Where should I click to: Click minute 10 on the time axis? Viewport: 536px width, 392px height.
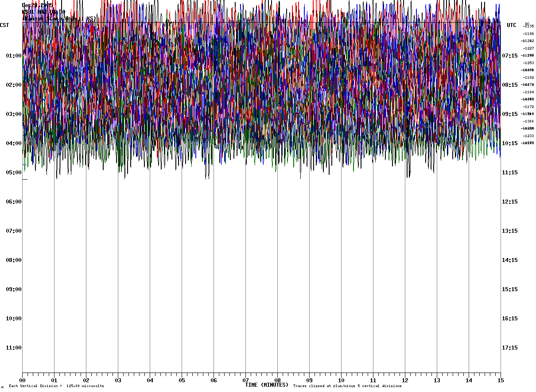pyautogui.click(x=341, y=380)
